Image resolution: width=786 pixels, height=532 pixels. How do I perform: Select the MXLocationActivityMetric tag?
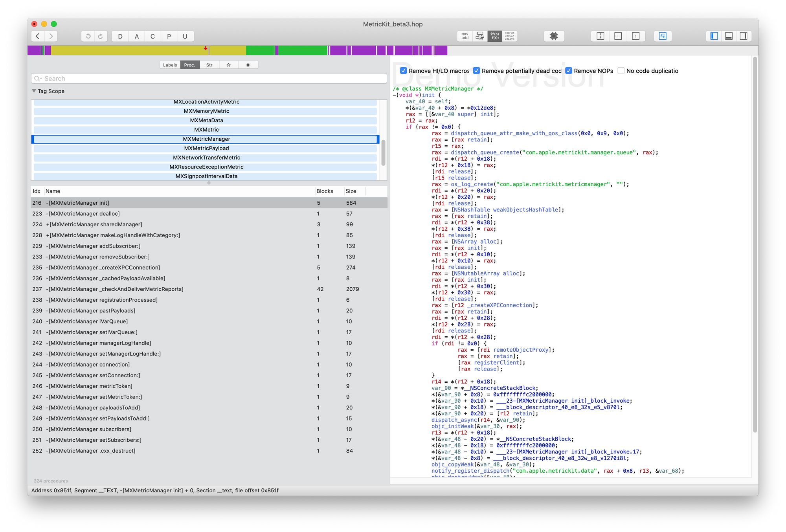pyautogui.click(x=206, y=102)
